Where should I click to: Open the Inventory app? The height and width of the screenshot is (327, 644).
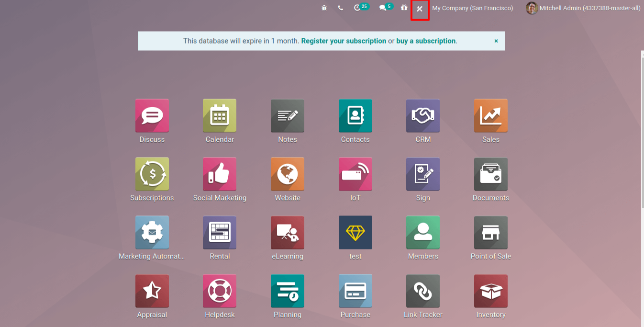tap(491, 291)
